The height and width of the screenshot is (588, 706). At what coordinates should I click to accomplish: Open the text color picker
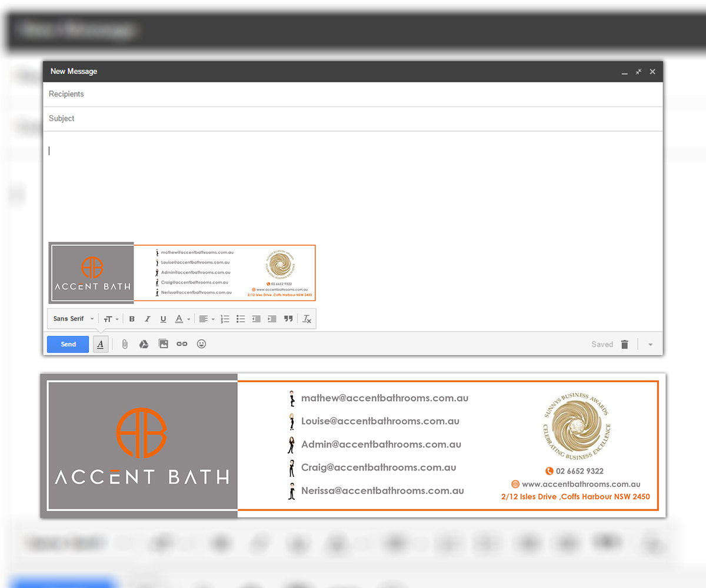(182, 319)
